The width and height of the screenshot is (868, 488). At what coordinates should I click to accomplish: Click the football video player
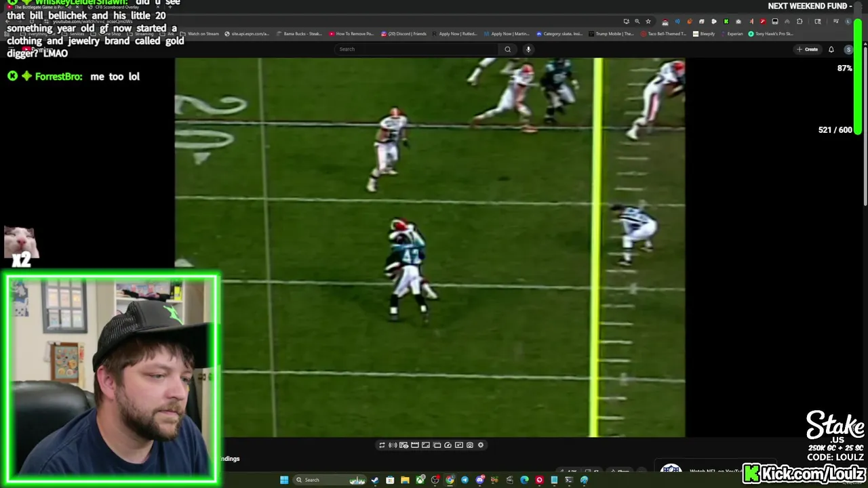point(430,247)
